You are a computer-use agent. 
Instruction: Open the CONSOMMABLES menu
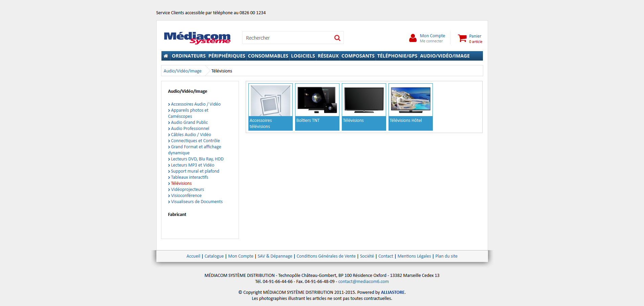[268, 56]
